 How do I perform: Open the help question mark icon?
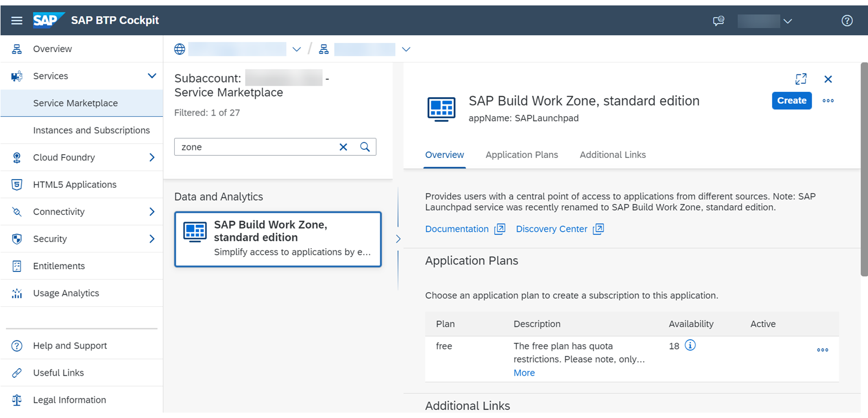pos(847,21)
